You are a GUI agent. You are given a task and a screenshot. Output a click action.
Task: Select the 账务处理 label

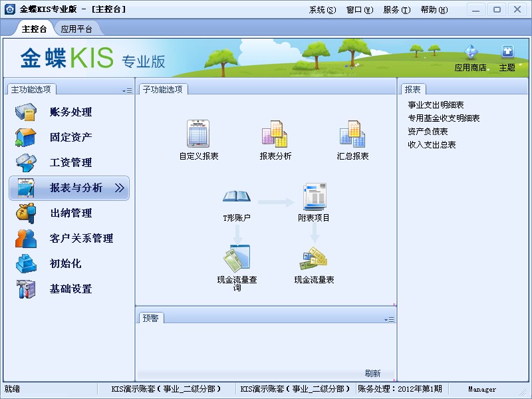[70, 112]
